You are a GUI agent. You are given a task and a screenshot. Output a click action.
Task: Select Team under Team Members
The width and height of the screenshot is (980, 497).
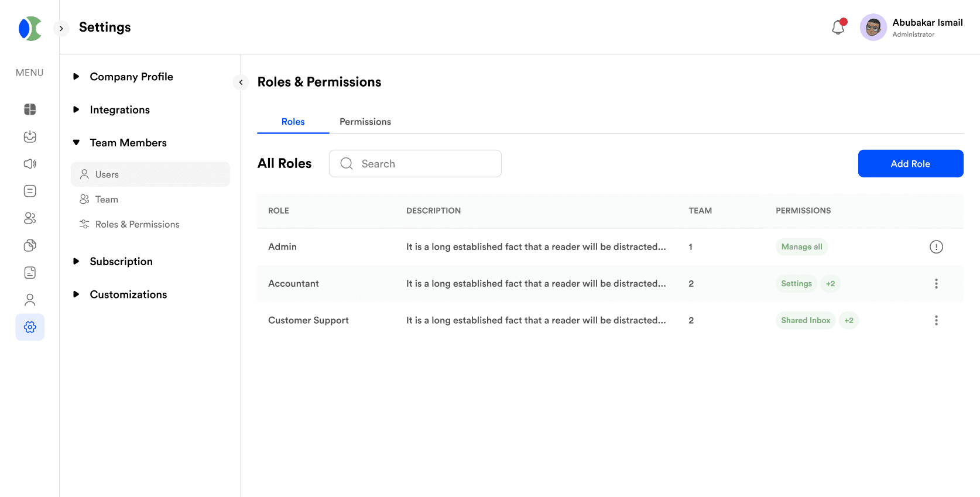point(150,200)
